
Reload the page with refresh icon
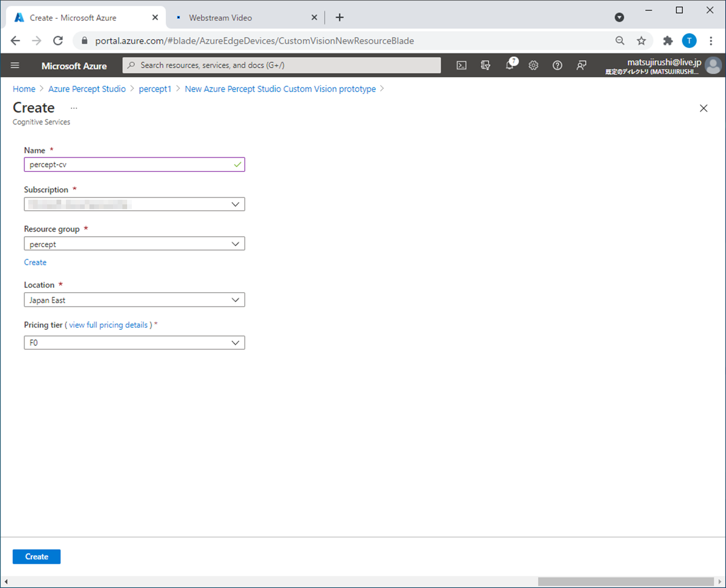(x=58, y=41)
